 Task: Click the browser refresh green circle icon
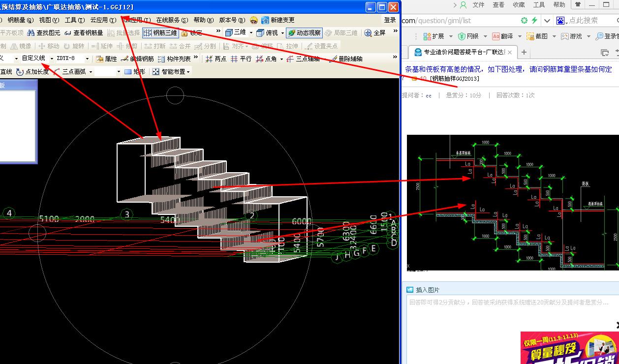[x=524, y=20]
